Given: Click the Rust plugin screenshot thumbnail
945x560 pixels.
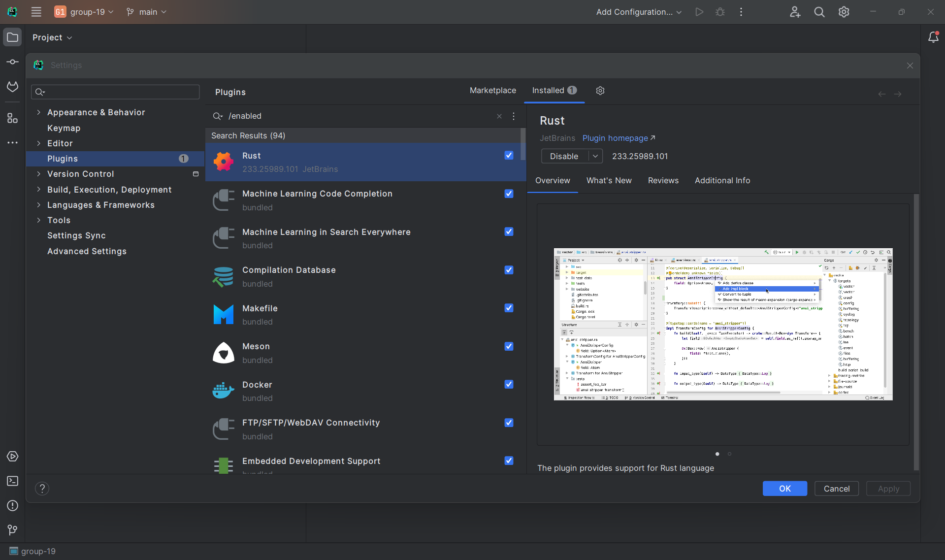Looking at the screenshot, I should coord(723,324).
